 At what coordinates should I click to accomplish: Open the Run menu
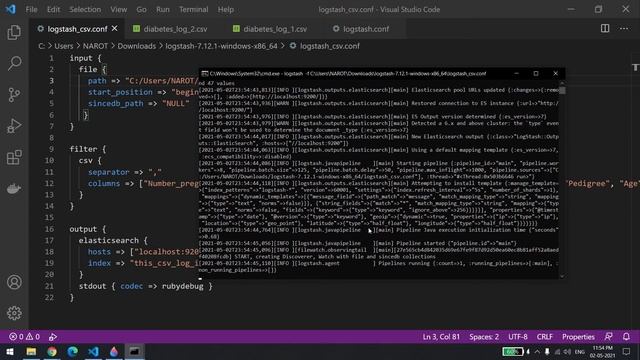click(162, 9)
